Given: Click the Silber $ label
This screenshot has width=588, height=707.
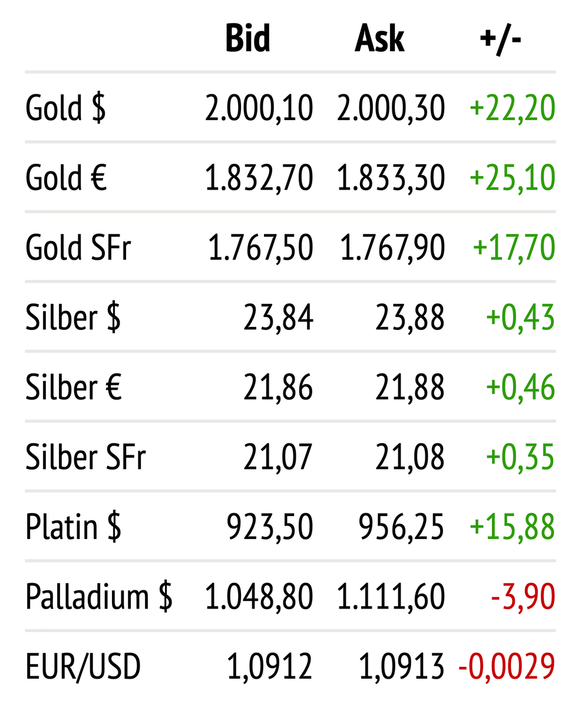Looking at the screenshot, I should pyautogui.click(x=73, y=318).
